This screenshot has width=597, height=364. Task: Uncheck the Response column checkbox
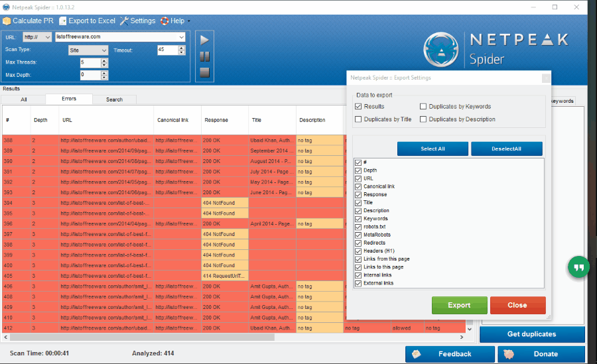358,194
